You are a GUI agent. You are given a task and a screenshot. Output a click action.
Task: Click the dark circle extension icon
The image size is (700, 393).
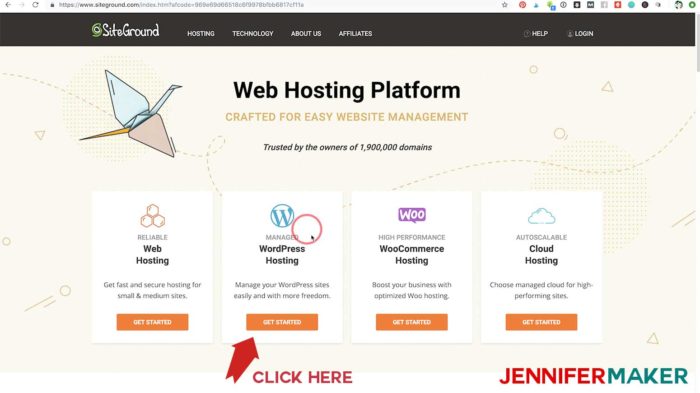pos(645,5)
